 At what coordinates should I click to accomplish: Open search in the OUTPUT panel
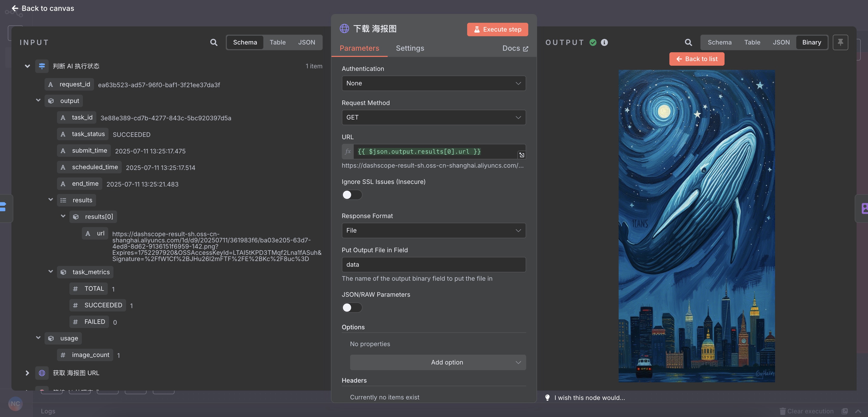pyautogui.click(x=688, y=42)
